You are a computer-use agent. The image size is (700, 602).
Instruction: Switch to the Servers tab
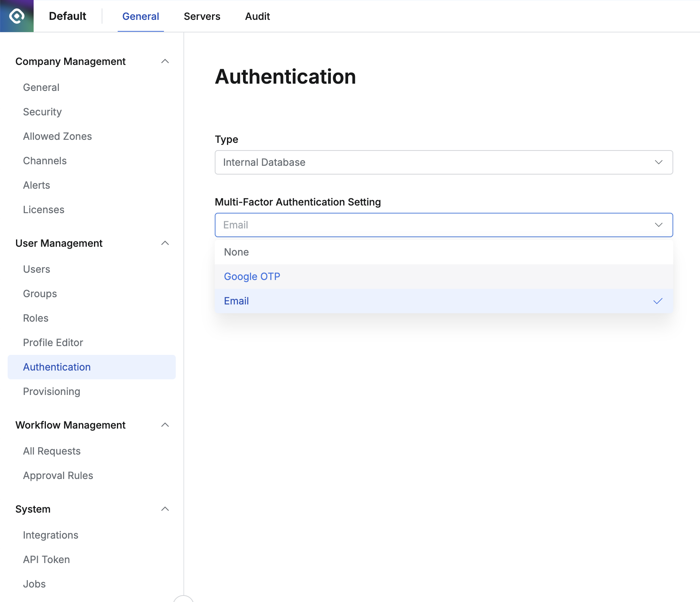pos(202,16)
